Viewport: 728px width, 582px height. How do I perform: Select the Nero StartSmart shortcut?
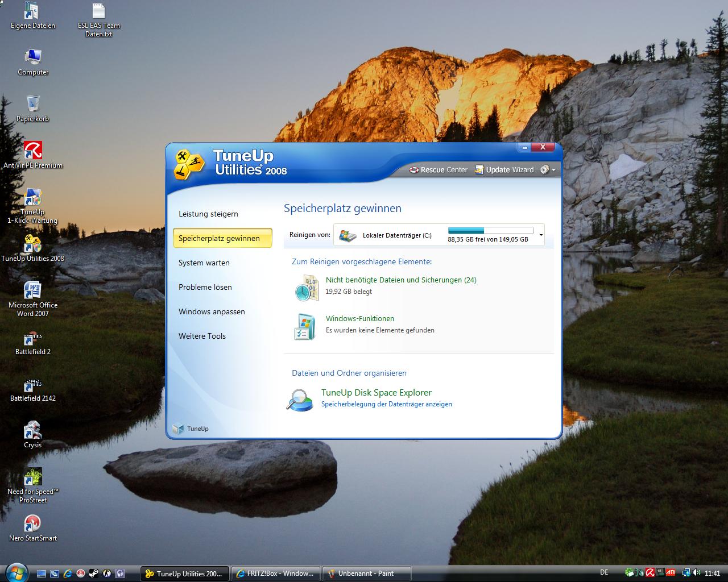(x=33, y=529)
